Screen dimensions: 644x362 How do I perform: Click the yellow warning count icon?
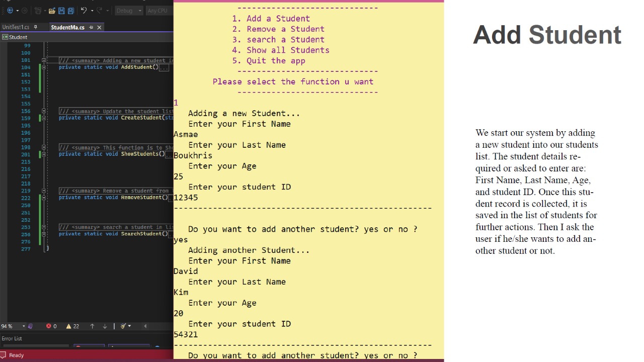pyautogui.click(x=69, y=326)
